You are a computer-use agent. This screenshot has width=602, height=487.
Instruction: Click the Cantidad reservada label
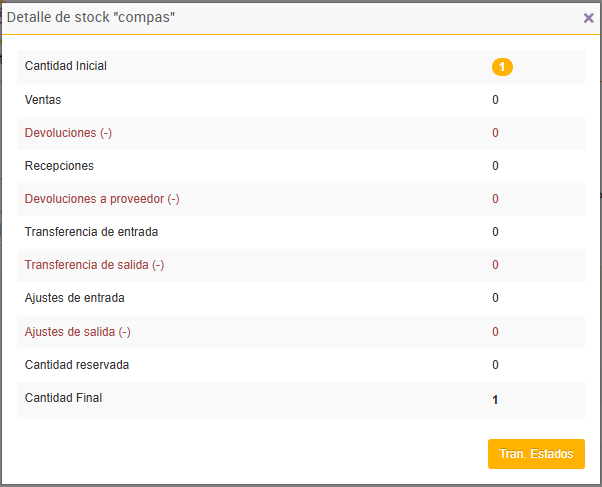[x=77, y=365]
